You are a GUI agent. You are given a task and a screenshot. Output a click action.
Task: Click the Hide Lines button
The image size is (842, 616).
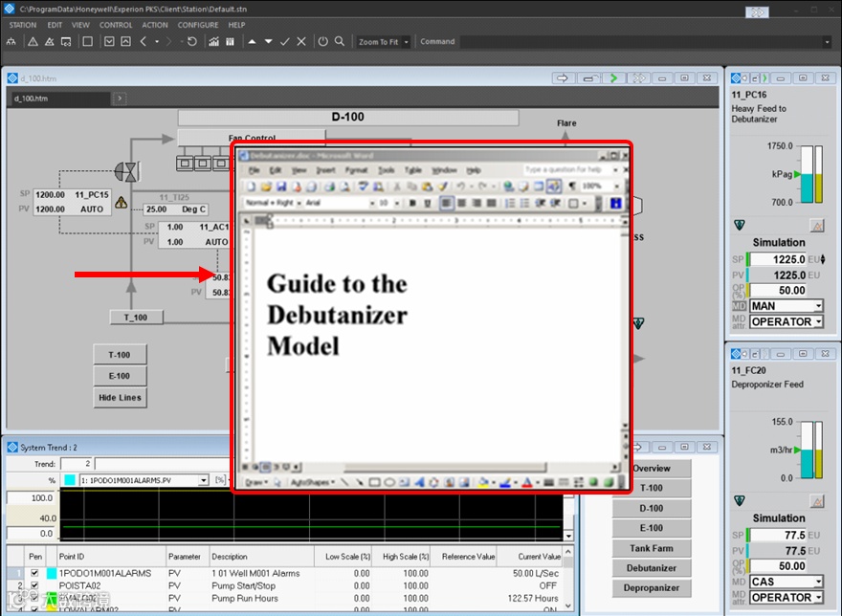[x=120, y=397]
